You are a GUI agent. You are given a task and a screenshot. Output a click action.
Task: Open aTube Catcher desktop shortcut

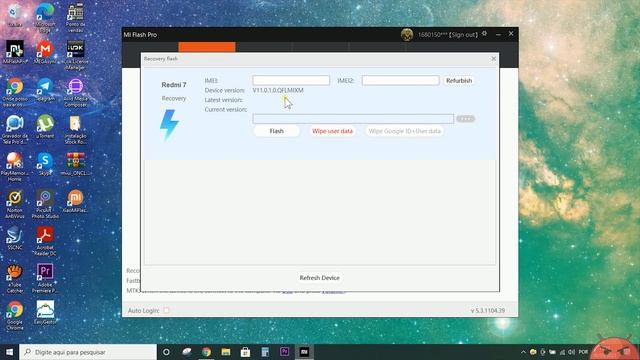(x=15, y=278)
